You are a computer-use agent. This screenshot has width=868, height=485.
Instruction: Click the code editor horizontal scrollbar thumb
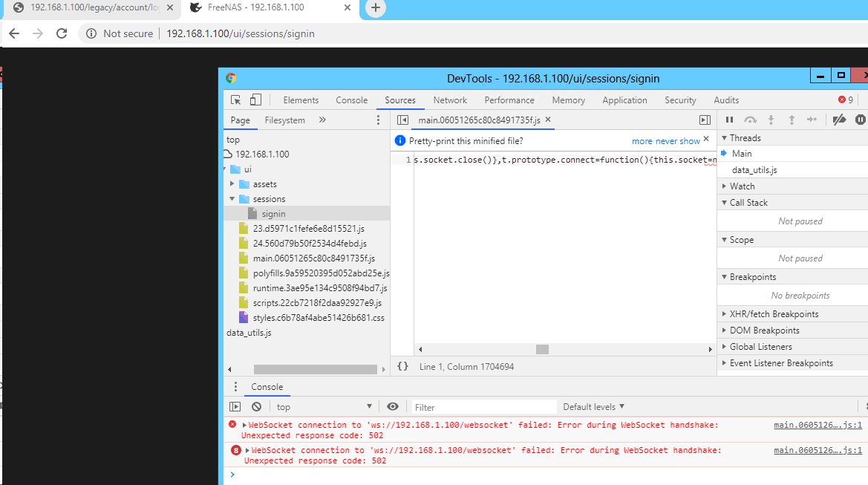click(543, 349)
